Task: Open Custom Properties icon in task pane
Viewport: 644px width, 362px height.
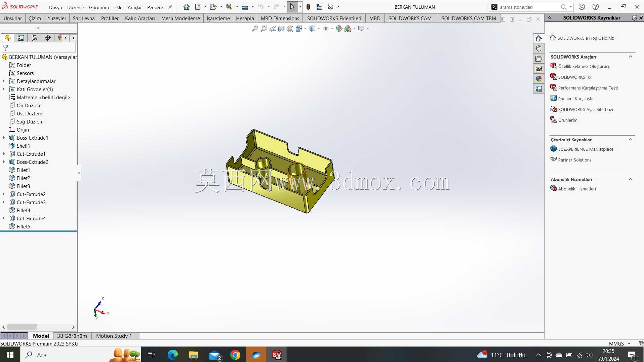Action: pos(539,89)
